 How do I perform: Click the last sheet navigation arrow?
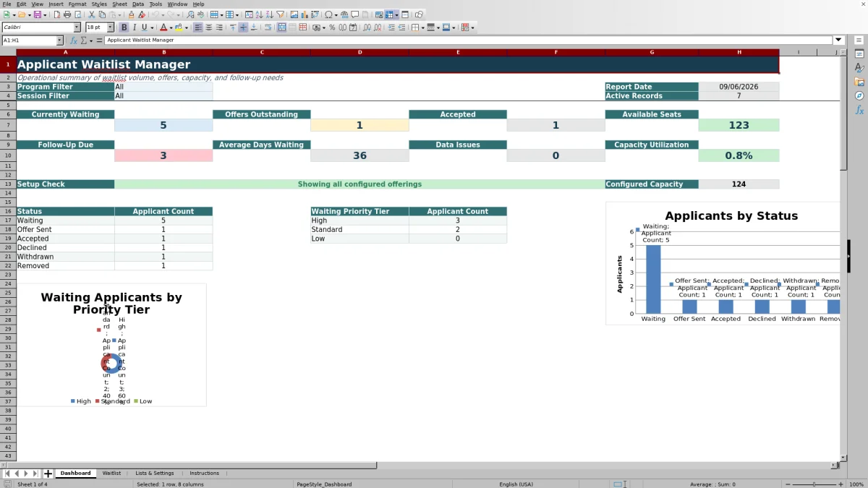(x=35, y=474)
